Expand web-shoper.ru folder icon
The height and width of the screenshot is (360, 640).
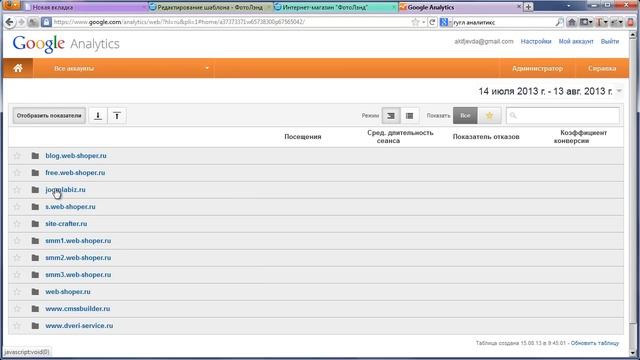click(x=35, y=292)
